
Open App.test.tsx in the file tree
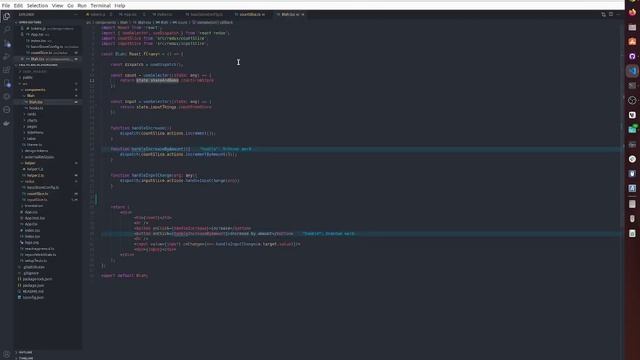[x=35, y=218]
